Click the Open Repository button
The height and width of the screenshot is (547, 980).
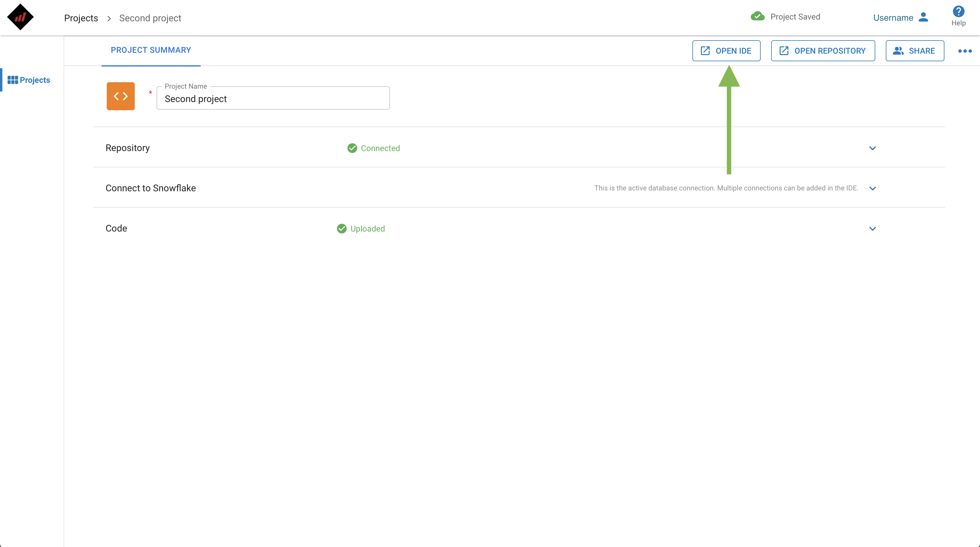823,51
